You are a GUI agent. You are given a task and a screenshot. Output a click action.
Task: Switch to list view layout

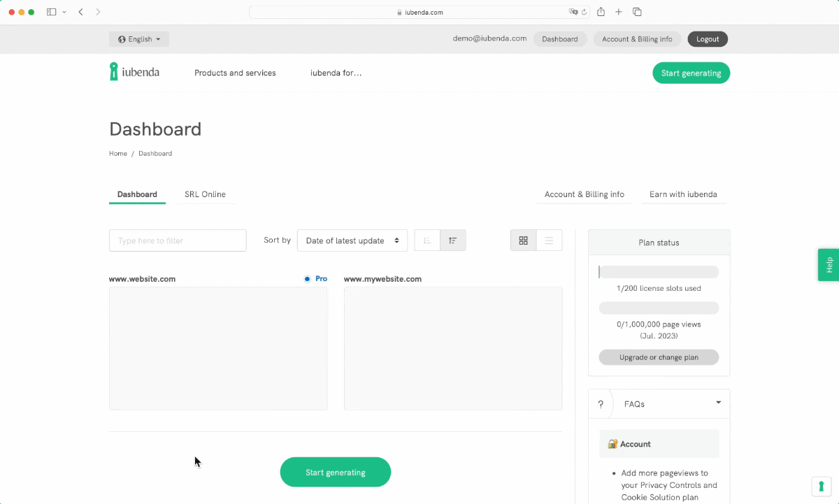click(x=549, y=240)
